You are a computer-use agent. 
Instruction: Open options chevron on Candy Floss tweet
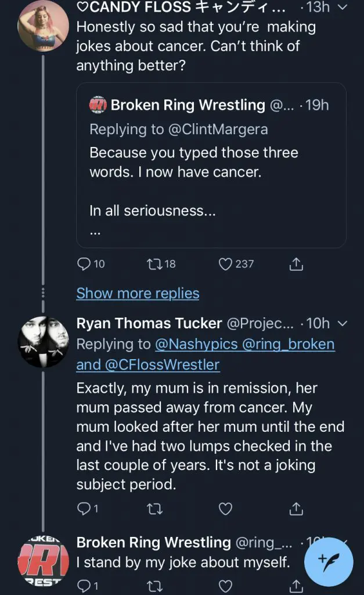[x=343, y=8]
